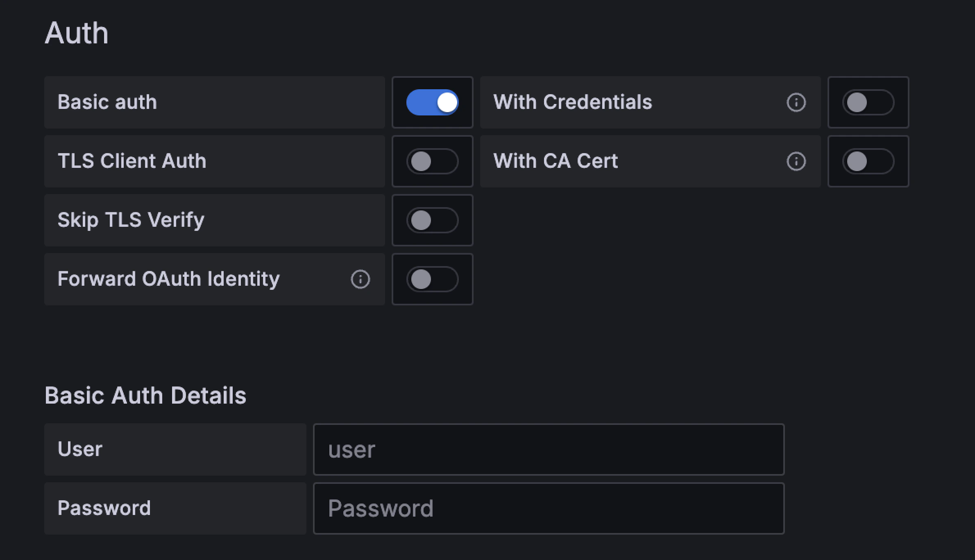975x560 pixels.
Task: Disable the Basic auth toggle
Action: pos(432,102)
